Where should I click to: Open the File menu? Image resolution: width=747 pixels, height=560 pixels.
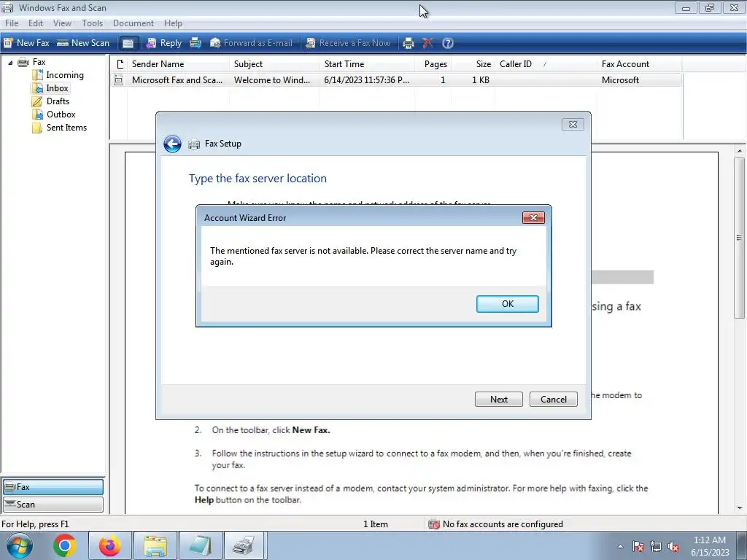click(12, 23)
